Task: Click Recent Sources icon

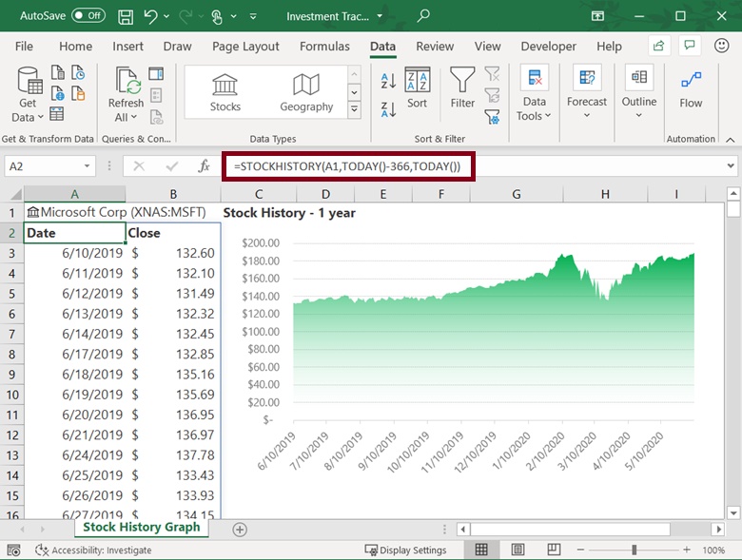Action: click(78, 73)
